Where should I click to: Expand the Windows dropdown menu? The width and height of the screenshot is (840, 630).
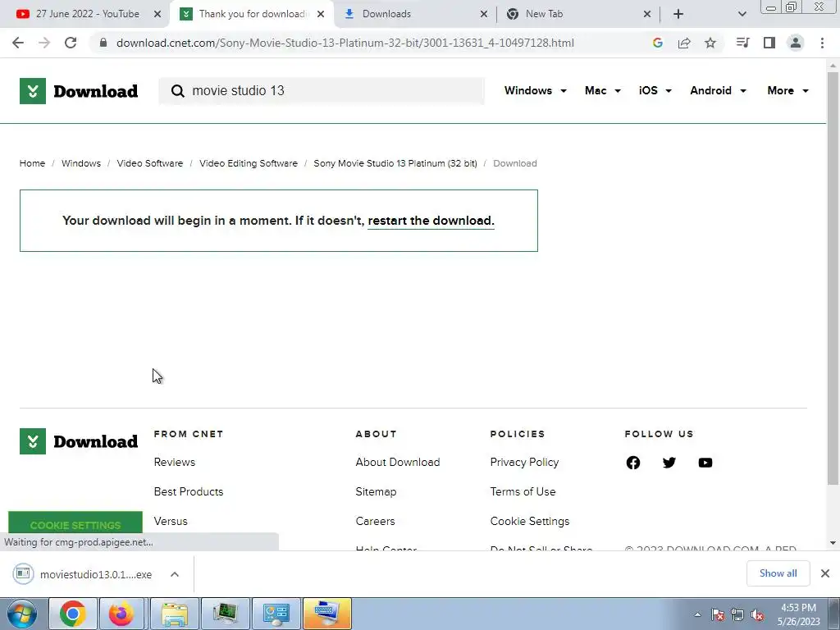point(535,90)
